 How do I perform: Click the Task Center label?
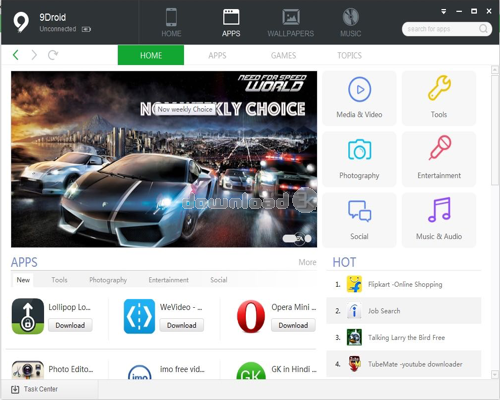point(41,389)
